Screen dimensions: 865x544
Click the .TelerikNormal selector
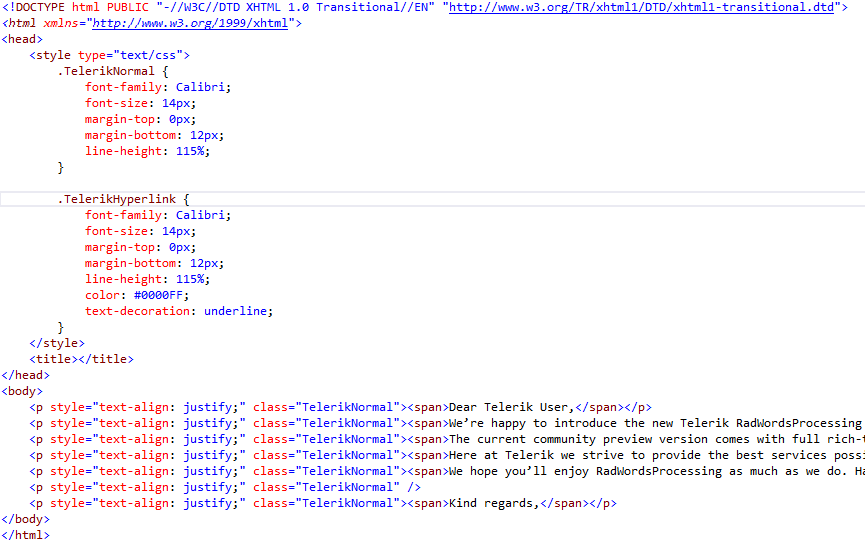(x=106, y=71)
